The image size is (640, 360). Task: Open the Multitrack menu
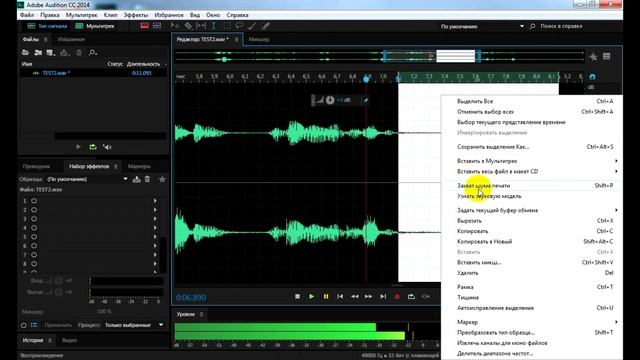pos(82,15)
